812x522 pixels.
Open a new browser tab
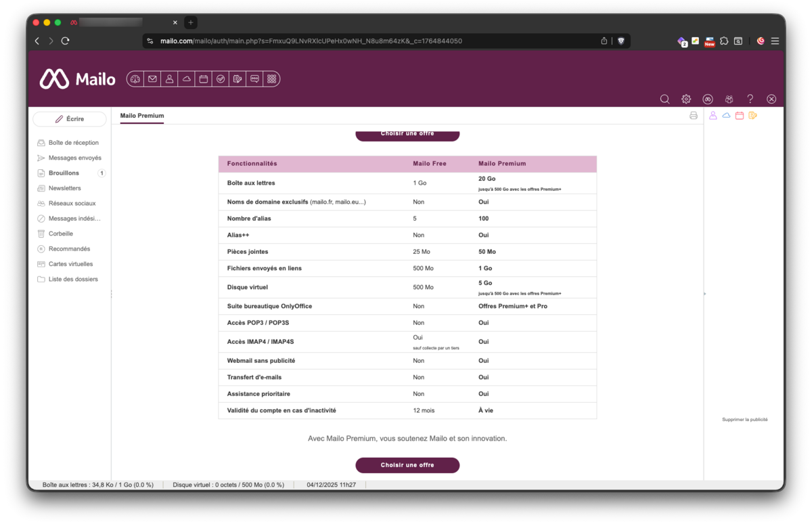pyautogui.click(x=191, y=22)
